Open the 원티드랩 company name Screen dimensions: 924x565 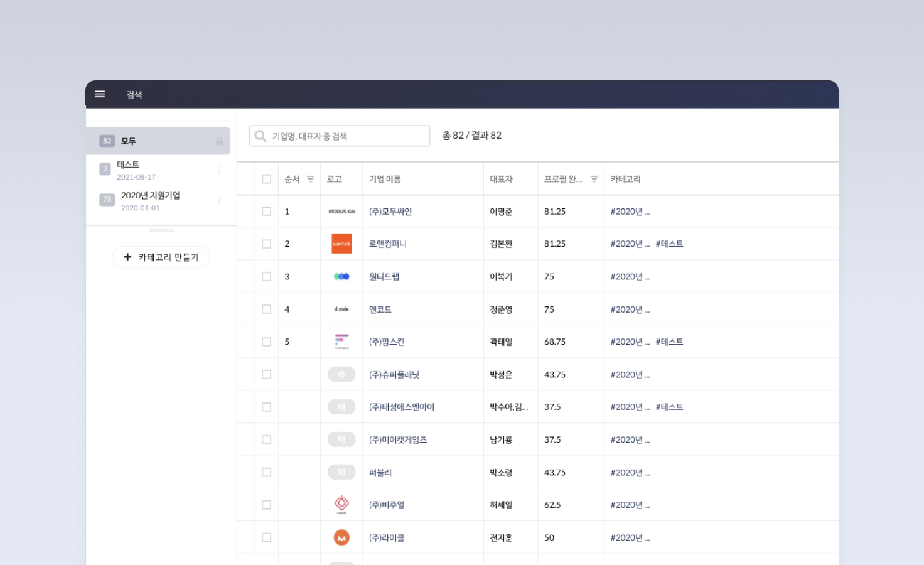tap(384, 277)
